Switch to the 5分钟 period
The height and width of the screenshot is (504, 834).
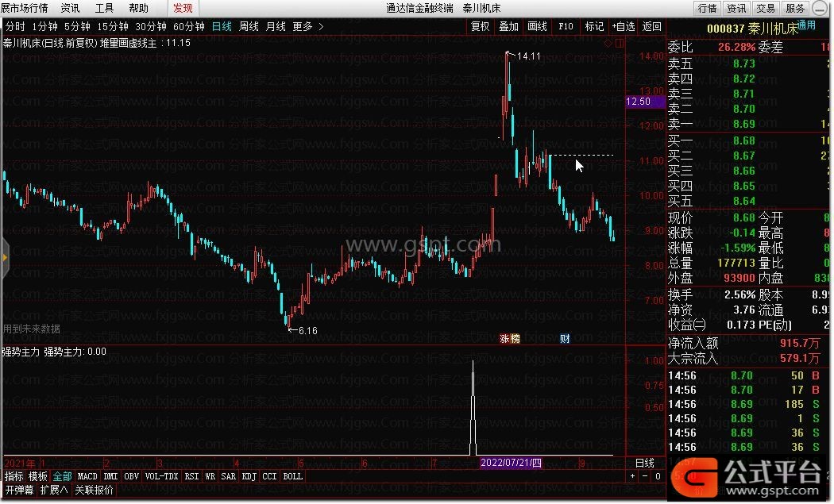pos(77,26)
